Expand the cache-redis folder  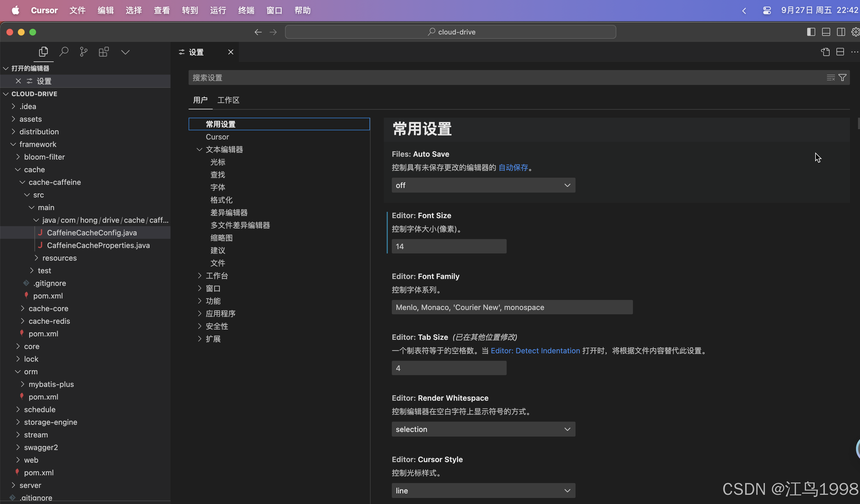tap(22, 321)
